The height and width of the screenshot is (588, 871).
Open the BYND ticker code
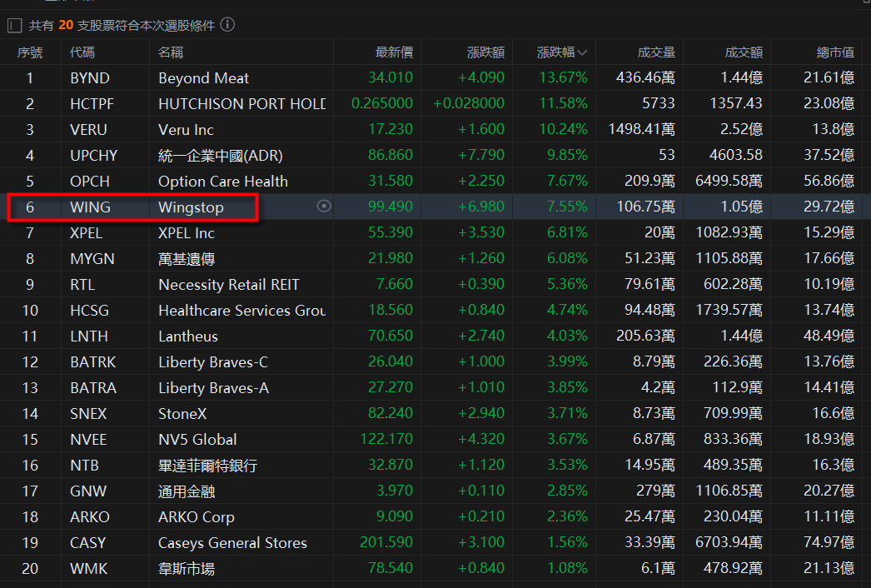[x=90, y=78]
